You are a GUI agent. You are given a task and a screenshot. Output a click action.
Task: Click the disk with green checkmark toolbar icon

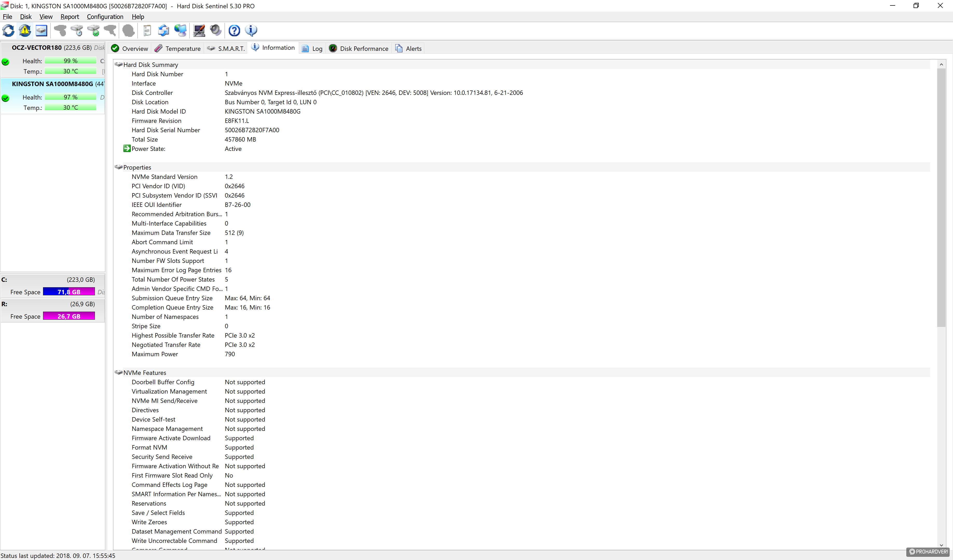coord(93,30)
